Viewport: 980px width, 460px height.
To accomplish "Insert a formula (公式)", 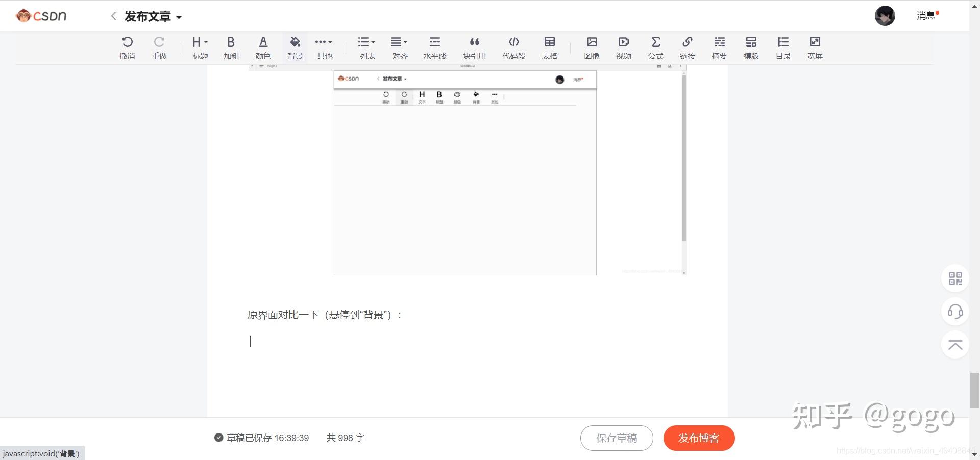I will click(656, 48).
